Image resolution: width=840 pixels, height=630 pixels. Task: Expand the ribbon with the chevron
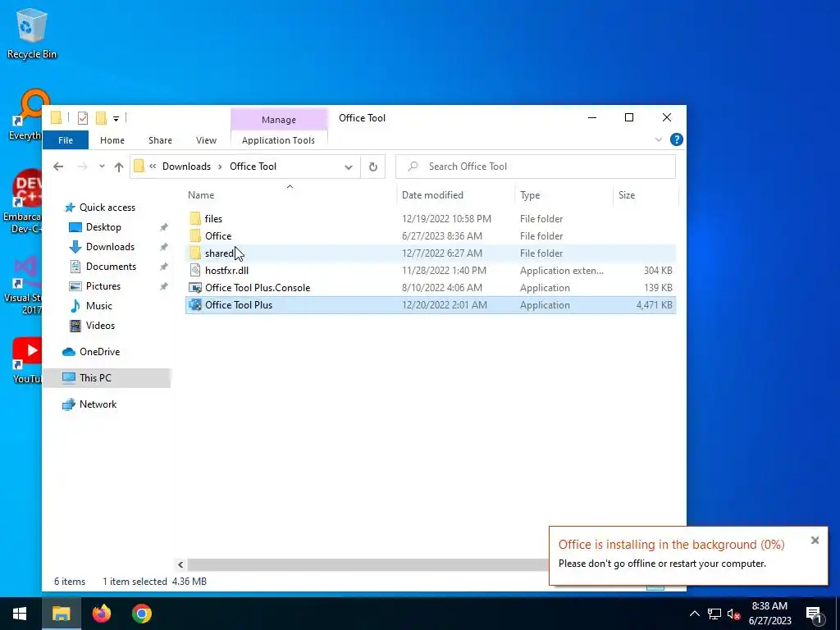pos(659,139)
